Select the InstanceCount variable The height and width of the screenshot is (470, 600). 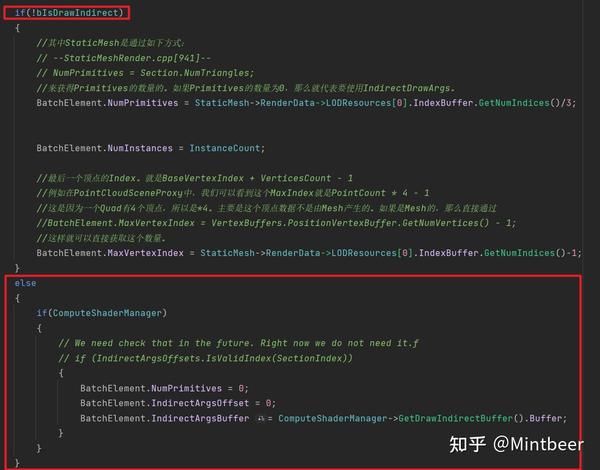(x=225, y=148)
